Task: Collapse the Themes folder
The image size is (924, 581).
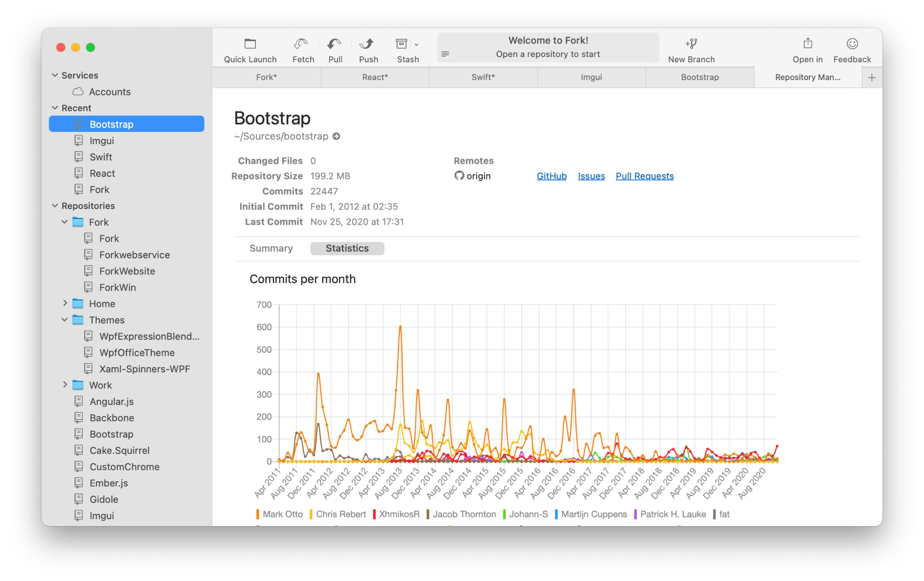Action: (65, 320)
